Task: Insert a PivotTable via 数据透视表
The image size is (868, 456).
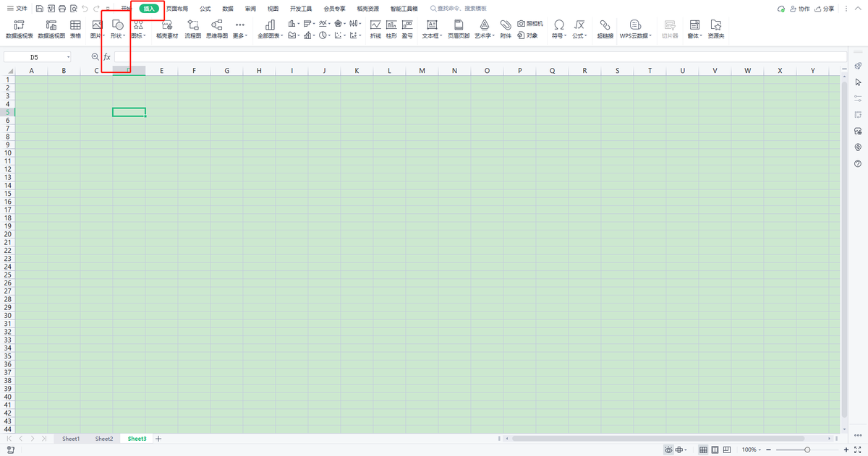Action: pos(20,29)
